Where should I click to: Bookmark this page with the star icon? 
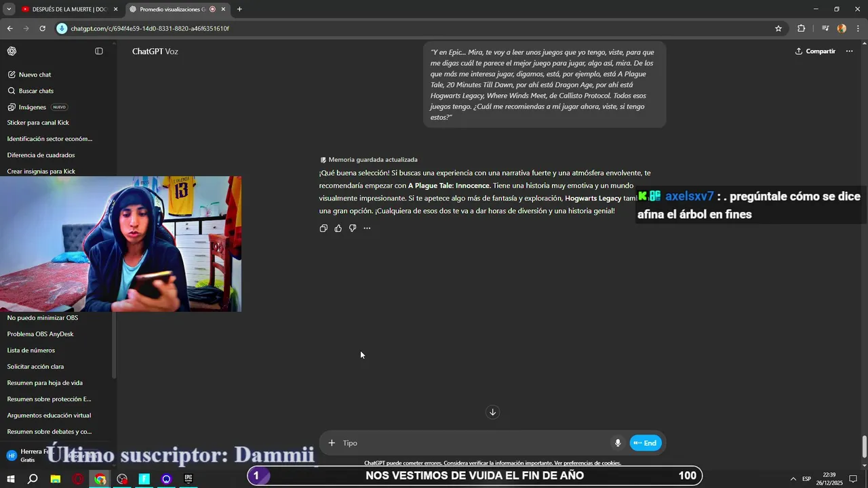[x=778, y=28]
